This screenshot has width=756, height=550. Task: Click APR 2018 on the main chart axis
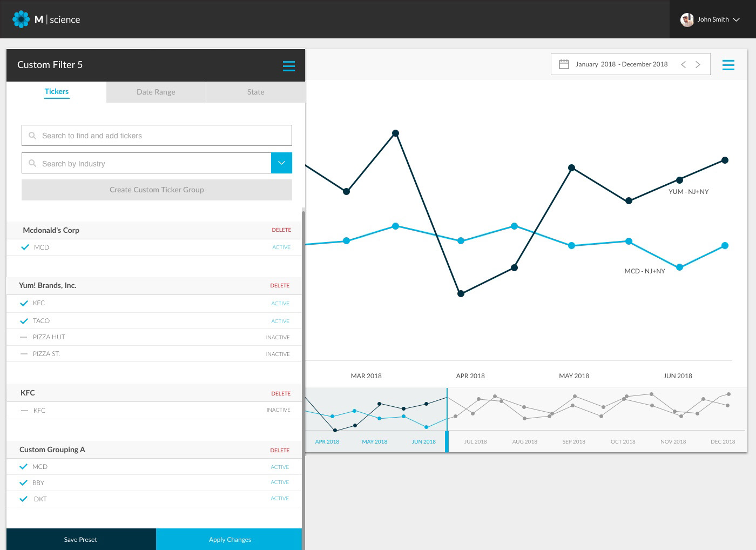coord(470,375)
